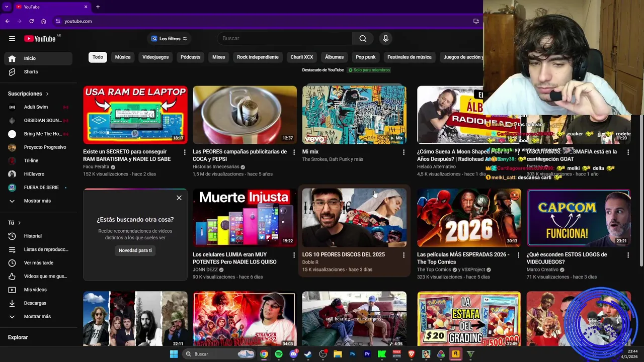Play CAPCOM FUNCIONA thumbnail
This screenshot has width=644, height=362.
[579, 218]
